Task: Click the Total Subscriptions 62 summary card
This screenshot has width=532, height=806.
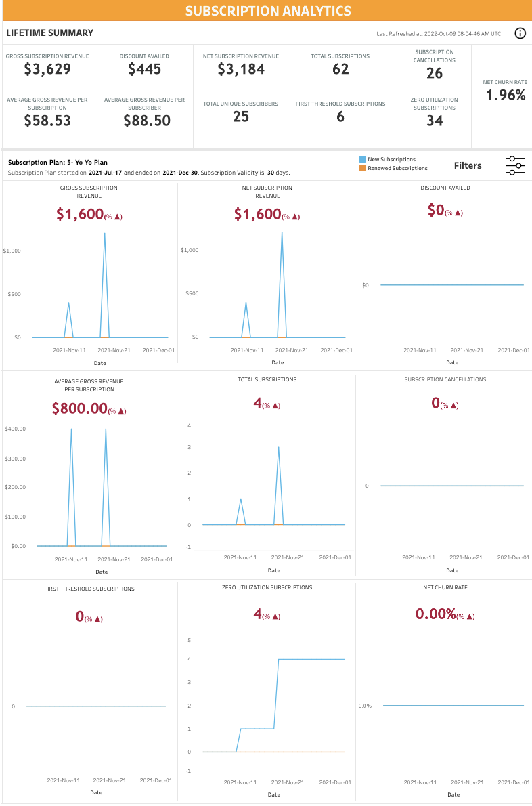Action: (x=340, y=67)
